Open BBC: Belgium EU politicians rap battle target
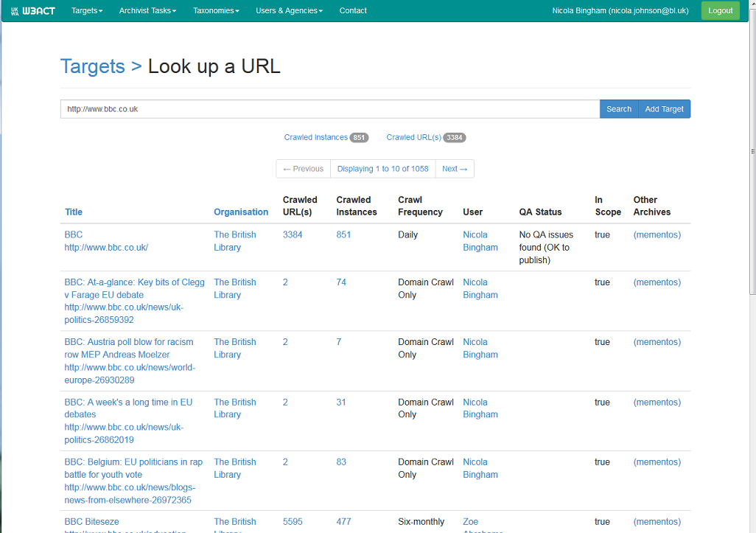 [x=133, y=468]
